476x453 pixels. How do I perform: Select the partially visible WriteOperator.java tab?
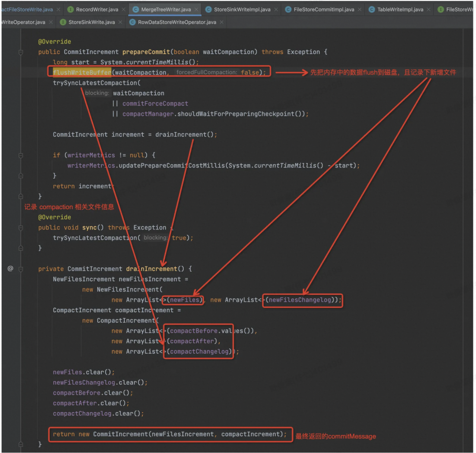(x=22, y=22)
